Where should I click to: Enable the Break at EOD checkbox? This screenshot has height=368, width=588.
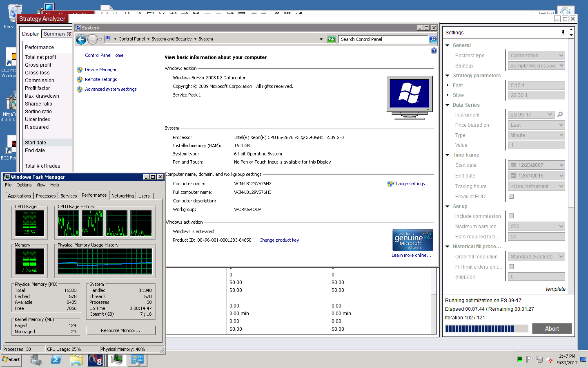click(511, 196)
